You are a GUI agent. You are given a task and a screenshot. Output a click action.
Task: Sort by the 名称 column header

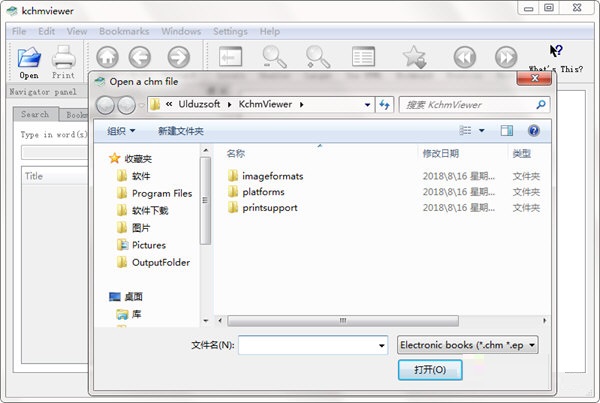point(236,153)
